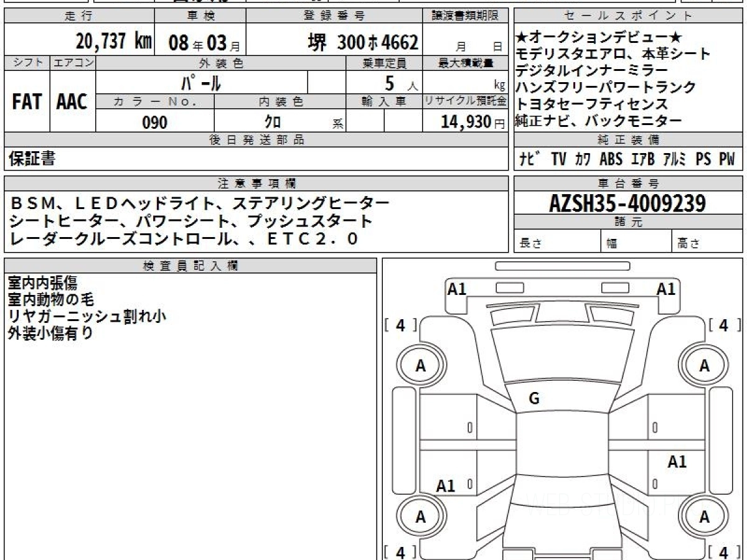
Task: Click the PS equipment code
Action: pyautogui.click(x=703, y=159)
